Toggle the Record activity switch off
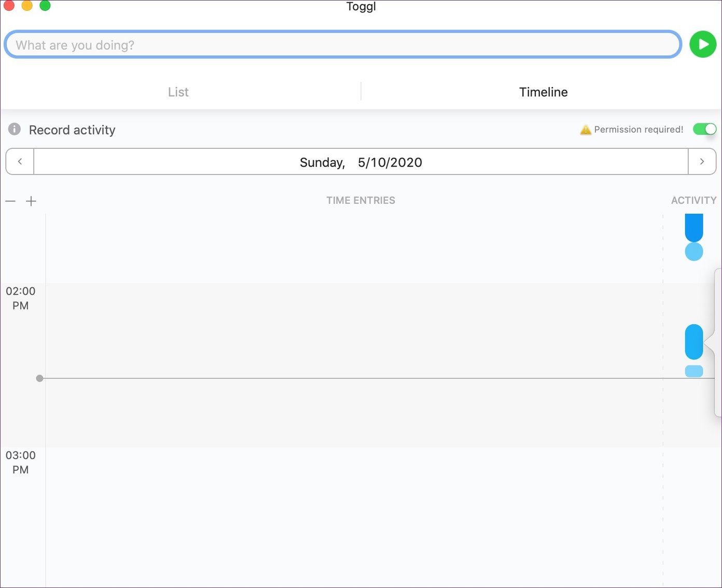Image resolution: width=722 pixels, height=588 pixels. pos(704,129)
